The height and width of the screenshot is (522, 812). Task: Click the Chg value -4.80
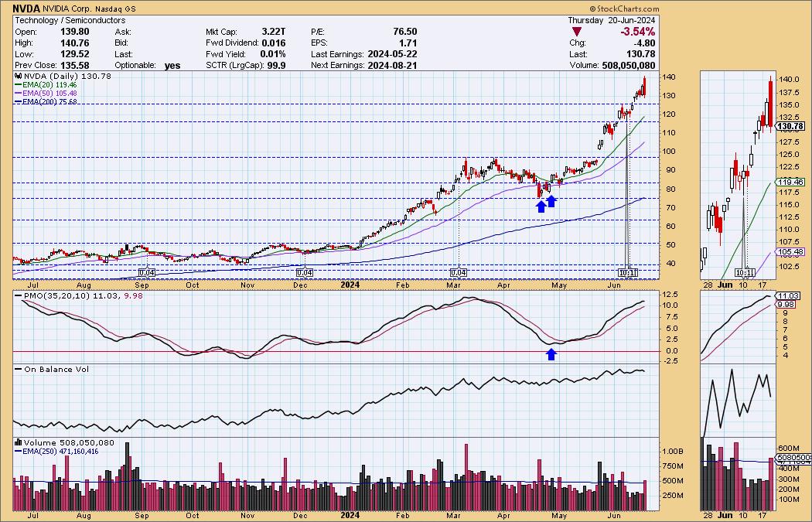tap(645, 43)
